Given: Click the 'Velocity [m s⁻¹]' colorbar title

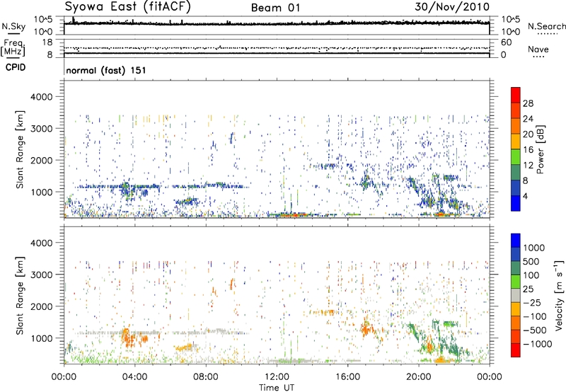Looking at the screenshot, I should 559,295.
